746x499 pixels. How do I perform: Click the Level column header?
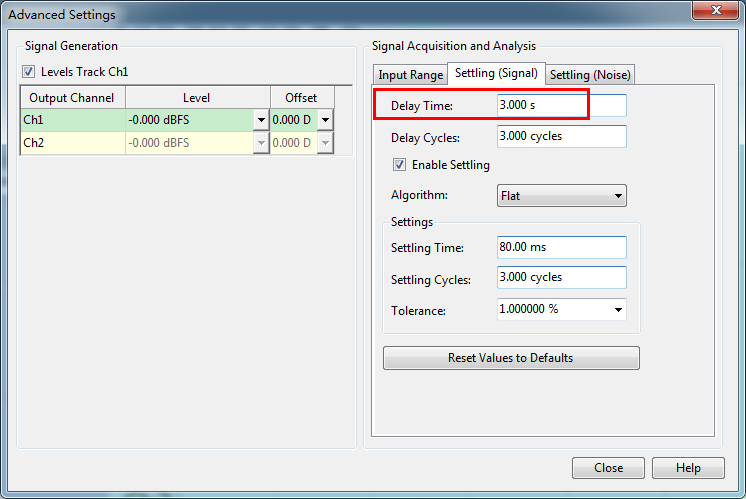click(198, 98)
